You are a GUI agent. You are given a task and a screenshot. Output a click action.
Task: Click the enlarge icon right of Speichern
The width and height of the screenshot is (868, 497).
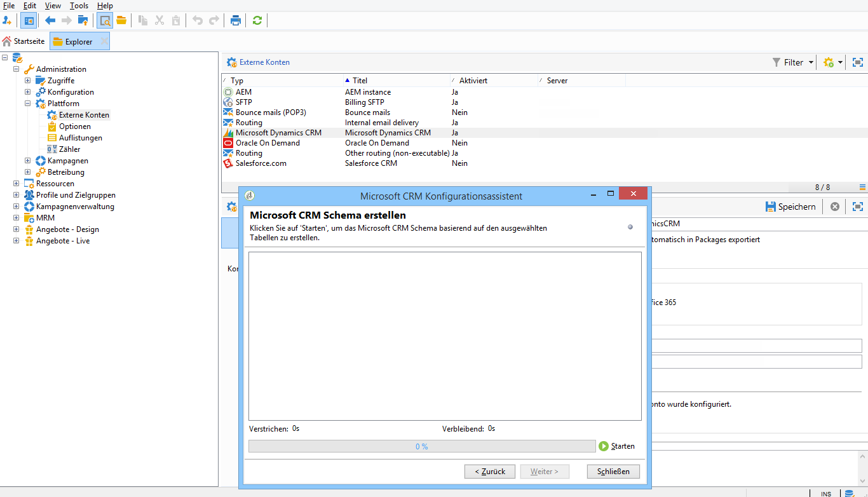coord(858,207)
